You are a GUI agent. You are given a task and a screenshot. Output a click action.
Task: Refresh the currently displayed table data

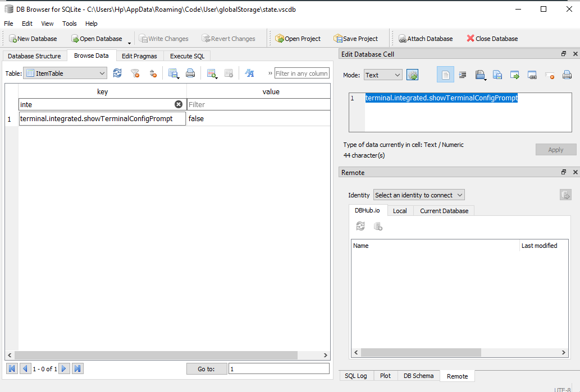click(x=118, y=73)
